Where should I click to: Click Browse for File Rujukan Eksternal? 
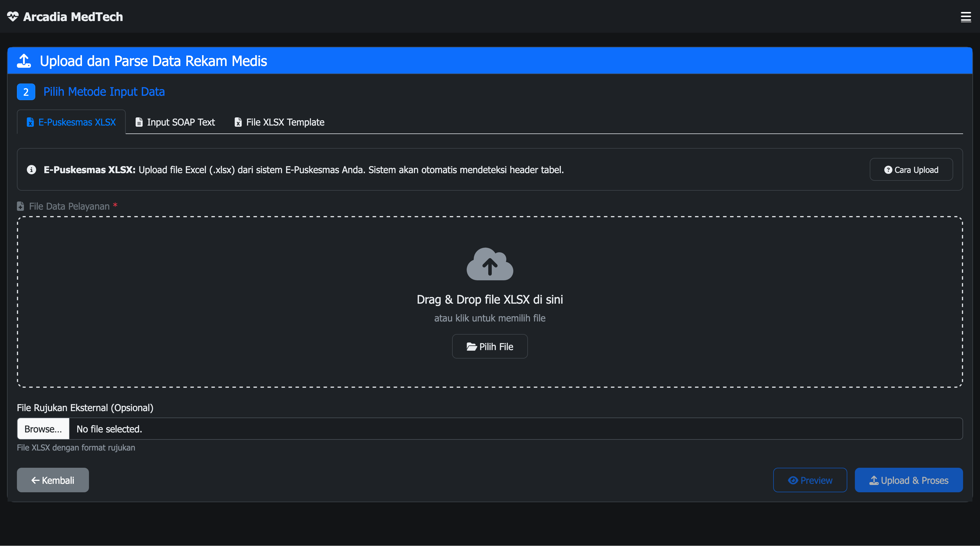43,429
